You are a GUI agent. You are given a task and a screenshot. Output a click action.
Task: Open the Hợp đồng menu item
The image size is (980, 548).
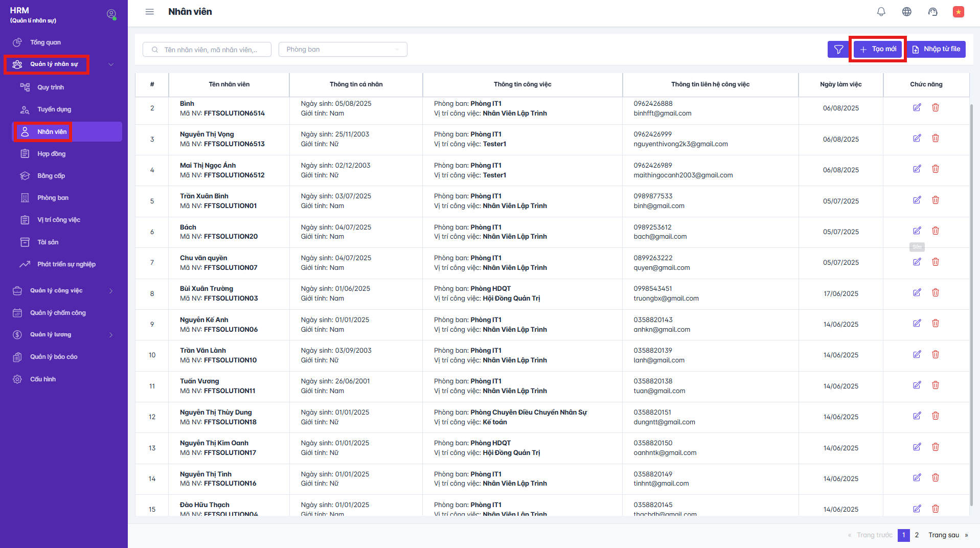click(51, 154)
